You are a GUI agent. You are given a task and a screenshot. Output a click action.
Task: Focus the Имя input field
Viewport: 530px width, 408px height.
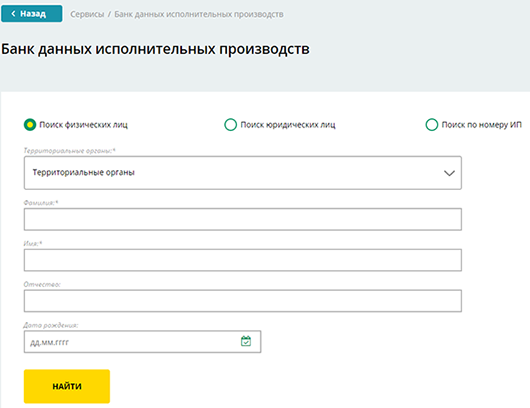(243, 260)
